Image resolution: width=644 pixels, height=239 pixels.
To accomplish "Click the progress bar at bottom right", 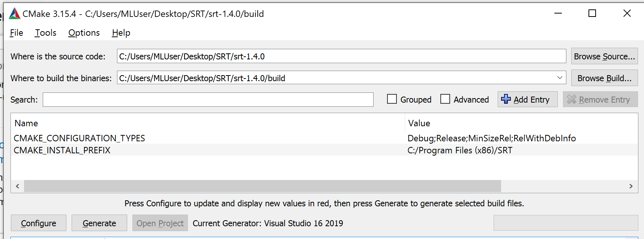I will tap(566, 223).
